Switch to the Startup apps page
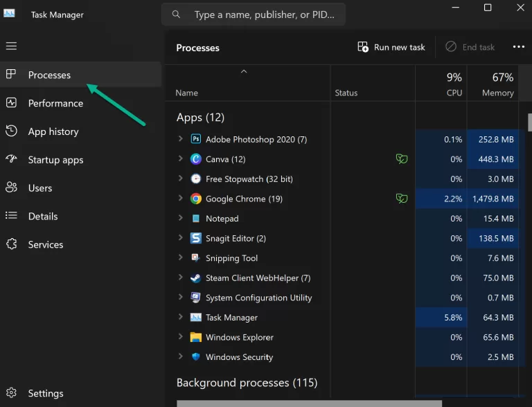This screenshot has height=407, width=532. pyautogui.click(x=80, y=159)
